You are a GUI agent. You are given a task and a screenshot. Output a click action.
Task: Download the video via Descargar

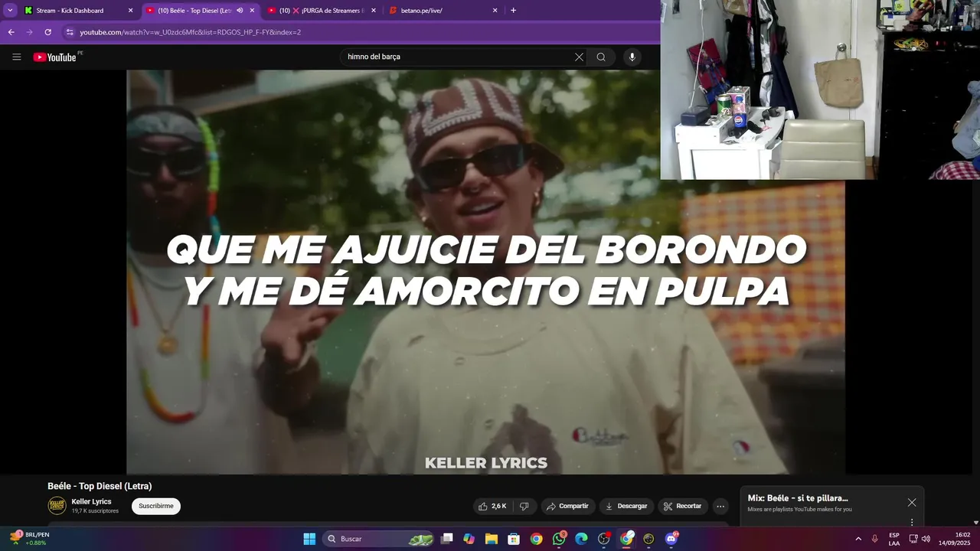tap(626, 506)
